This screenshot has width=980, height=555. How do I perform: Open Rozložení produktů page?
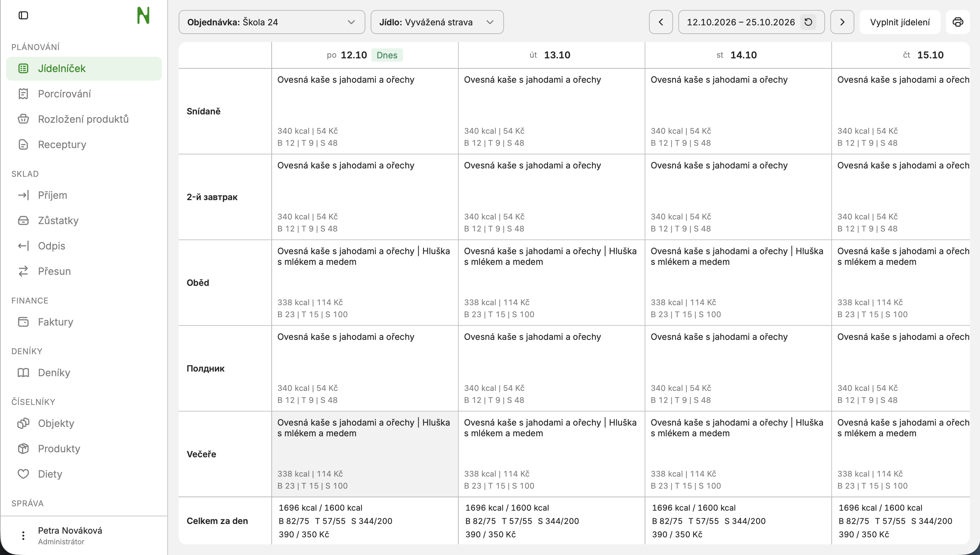84,119
